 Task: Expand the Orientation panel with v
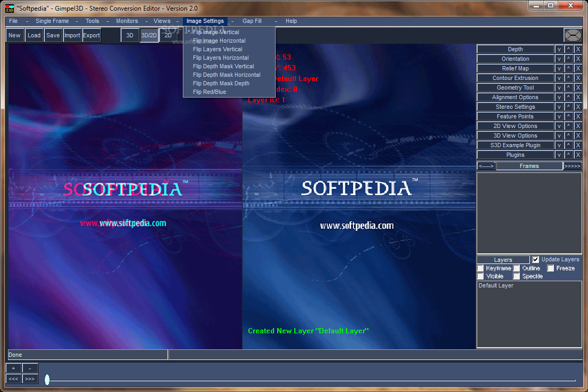coord(559,59)
